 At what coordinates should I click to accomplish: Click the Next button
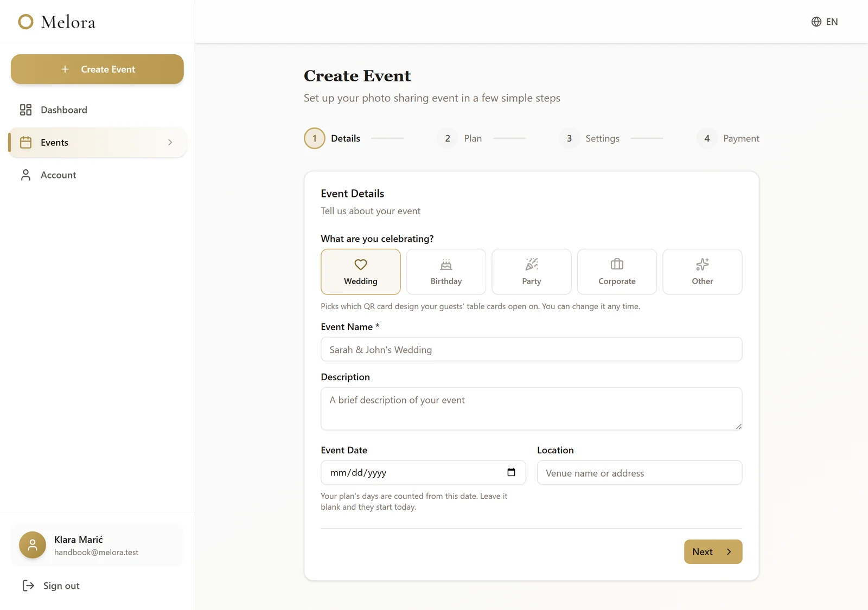[713, 551]
